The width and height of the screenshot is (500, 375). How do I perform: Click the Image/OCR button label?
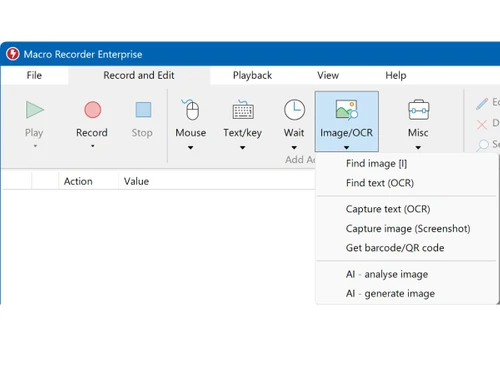coord(346,133)
